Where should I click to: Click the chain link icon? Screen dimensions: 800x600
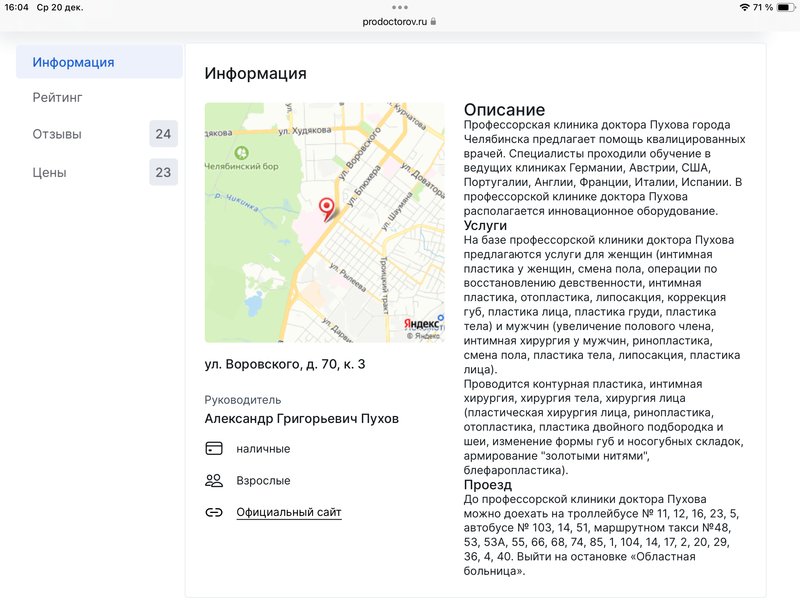point(214,512)
